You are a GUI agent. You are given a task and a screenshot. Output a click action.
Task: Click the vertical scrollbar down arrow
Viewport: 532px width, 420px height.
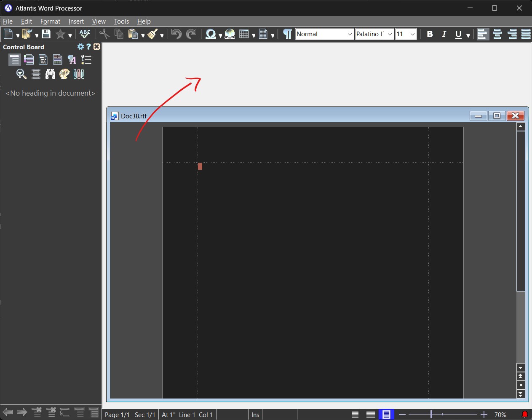click(x=521, y=368)
